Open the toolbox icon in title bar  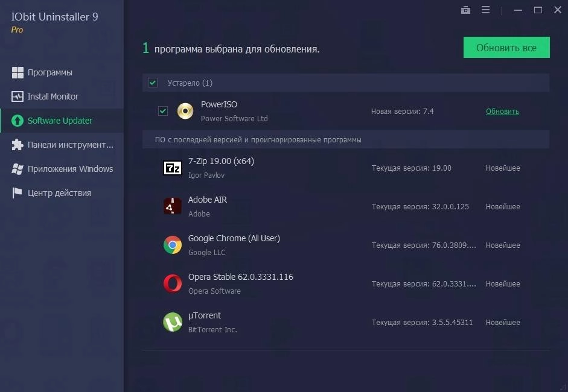[x=465, y=10]
